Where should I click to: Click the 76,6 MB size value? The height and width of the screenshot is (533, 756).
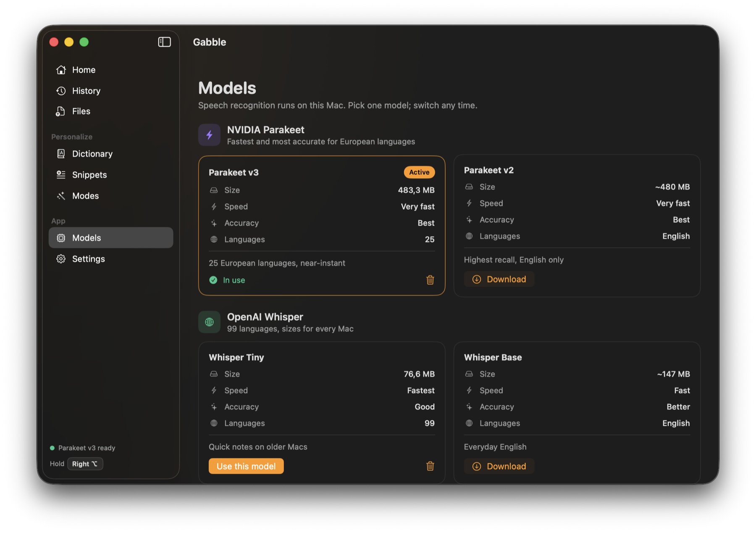click(419, 374)
